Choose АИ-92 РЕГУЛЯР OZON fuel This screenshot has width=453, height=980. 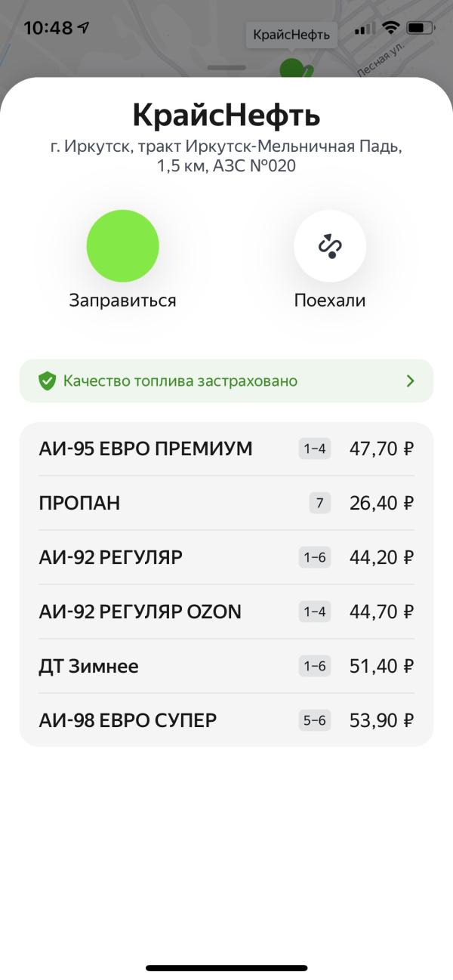click(x=226, y=612)
